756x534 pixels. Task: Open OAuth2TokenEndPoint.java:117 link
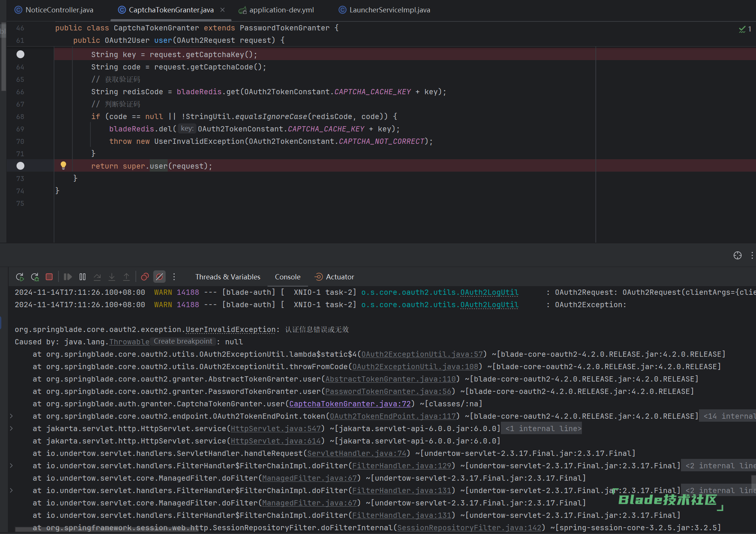pos(393,416)
